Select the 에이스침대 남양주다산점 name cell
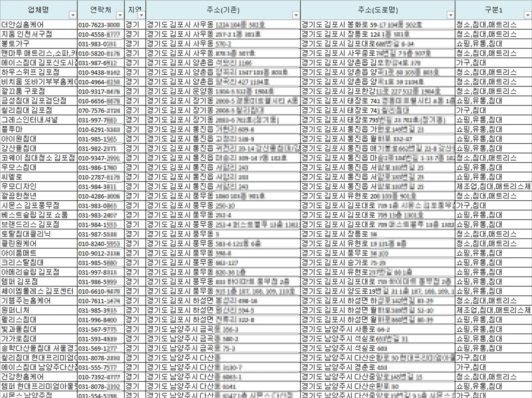Image resolution: width=532 pixels, height=398 pixels. click(39, 367)
